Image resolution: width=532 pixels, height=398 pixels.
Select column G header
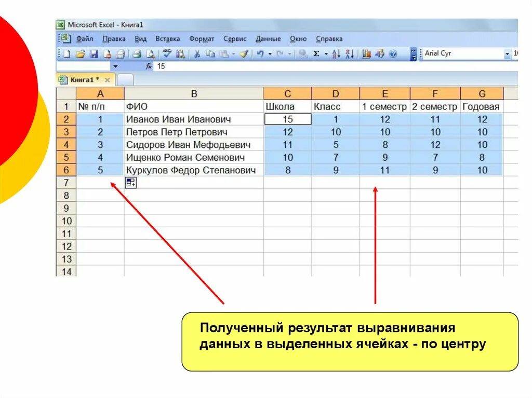[x=482, y=93]
